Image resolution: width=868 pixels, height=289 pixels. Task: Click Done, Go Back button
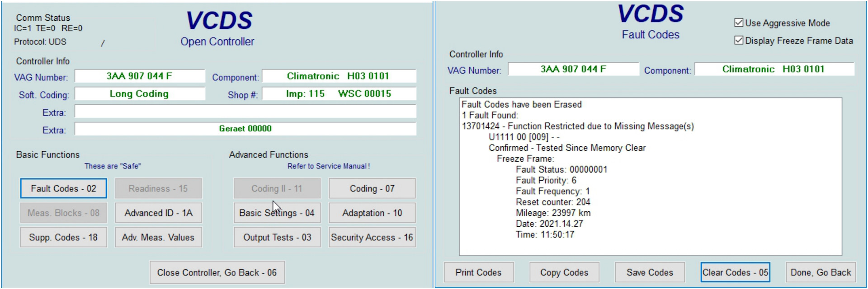click(x=821, y=272)
